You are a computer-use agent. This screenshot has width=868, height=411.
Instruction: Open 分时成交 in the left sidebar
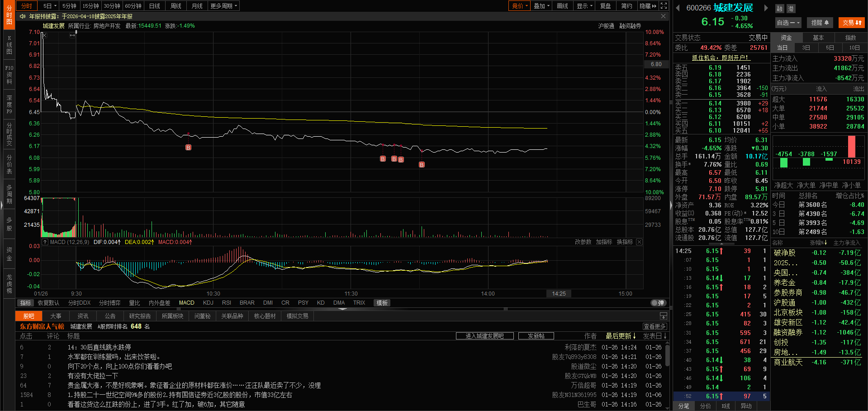click(9, 134)
